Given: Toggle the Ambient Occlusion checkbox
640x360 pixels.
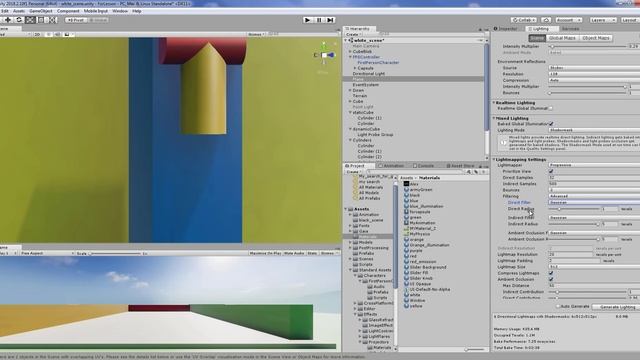Looking at the screenshot, I should (x=551, y=280).
